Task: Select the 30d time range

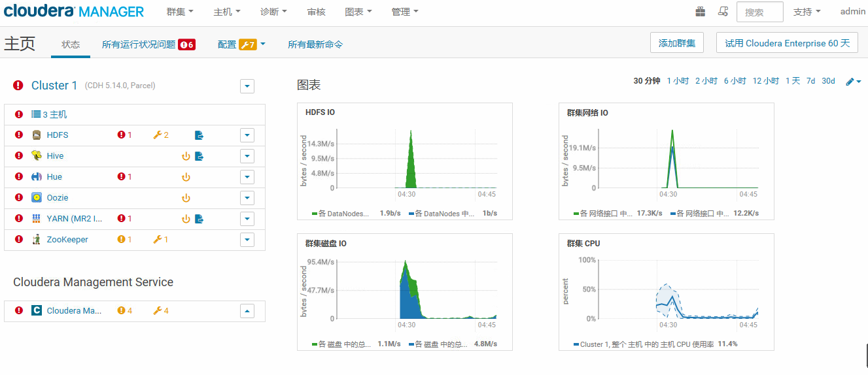Action: 828,81
